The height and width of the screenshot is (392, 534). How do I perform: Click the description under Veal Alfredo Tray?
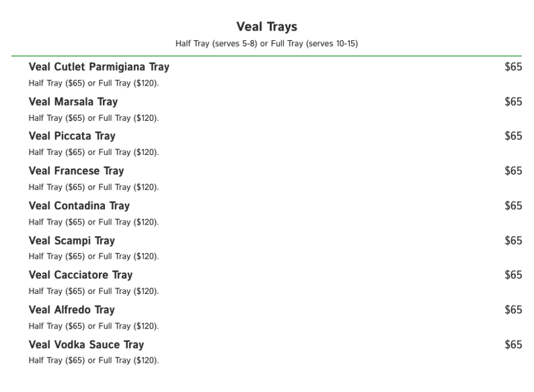[x=94, y=327]
